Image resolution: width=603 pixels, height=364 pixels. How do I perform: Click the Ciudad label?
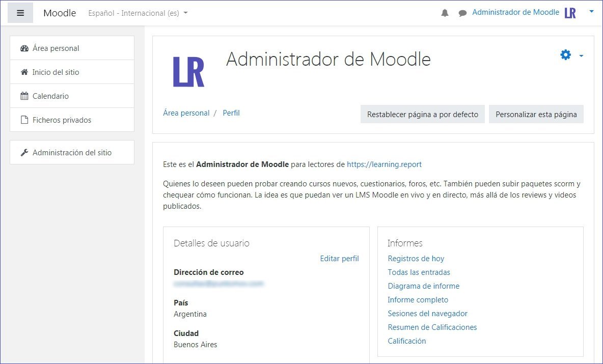186,333
